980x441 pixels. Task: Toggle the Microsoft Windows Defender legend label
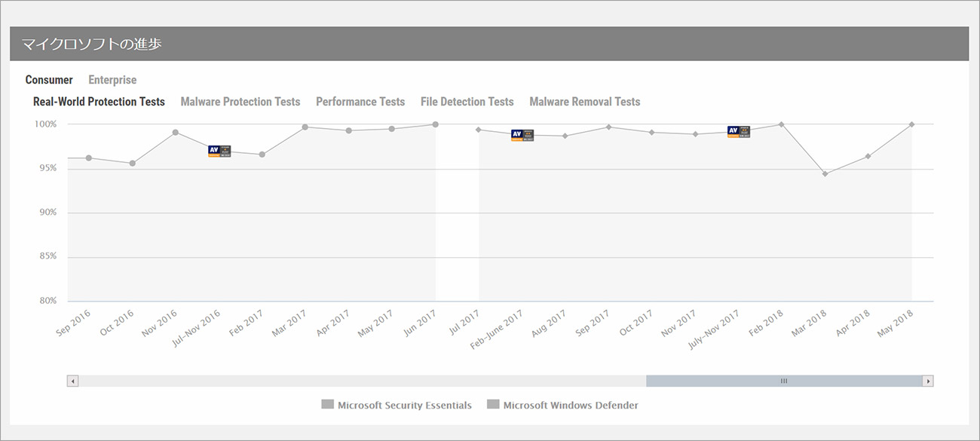(x=571, y=406)
